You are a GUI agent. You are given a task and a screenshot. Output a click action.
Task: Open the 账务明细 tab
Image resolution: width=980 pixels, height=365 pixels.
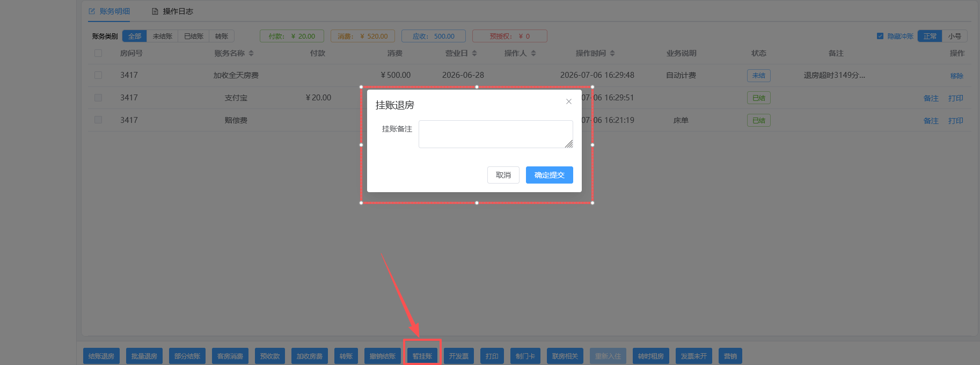click(x=109, y=11)
